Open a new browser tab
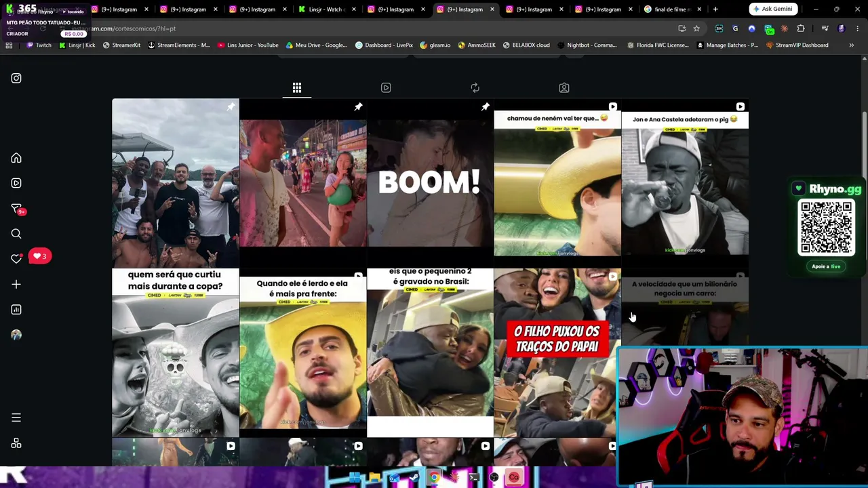868x488 pixels. pos(715,9)
